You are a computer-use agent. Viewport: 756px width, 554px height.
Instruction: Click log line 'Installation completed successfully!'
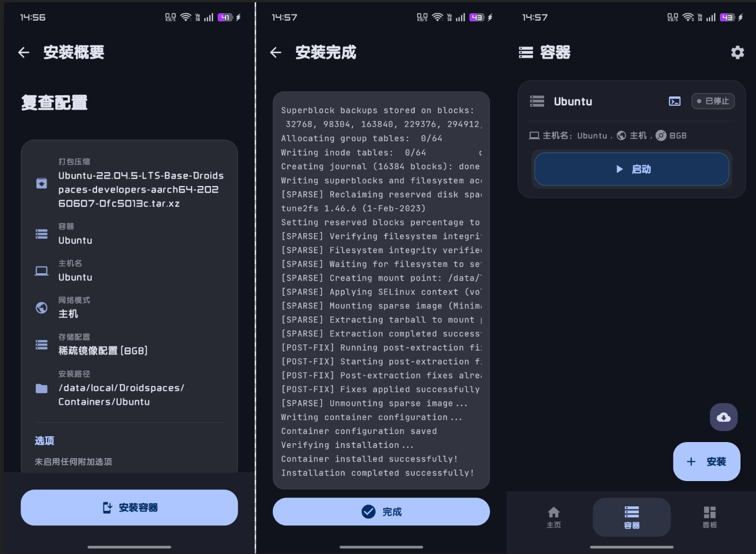pos(377,473)
